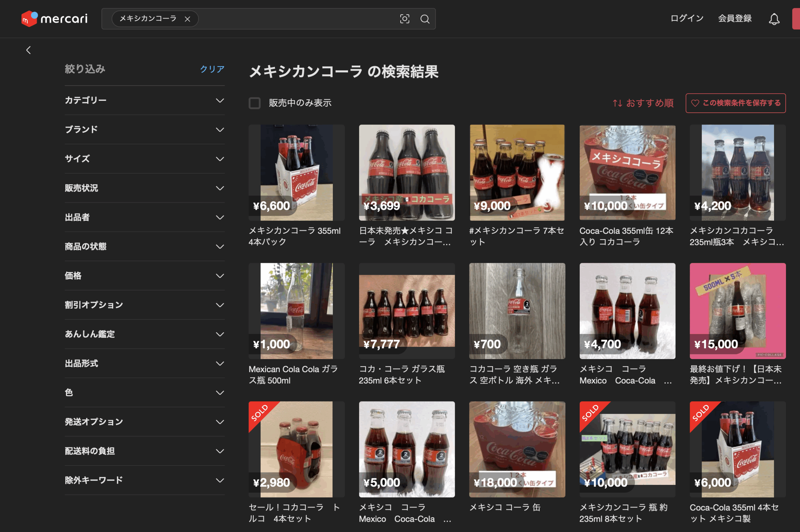Open ¥7,777 ガラス瓶 6本セット thumbnail
Image resolution: width=800 pixels, height=532 pixels.
[407, 311]
